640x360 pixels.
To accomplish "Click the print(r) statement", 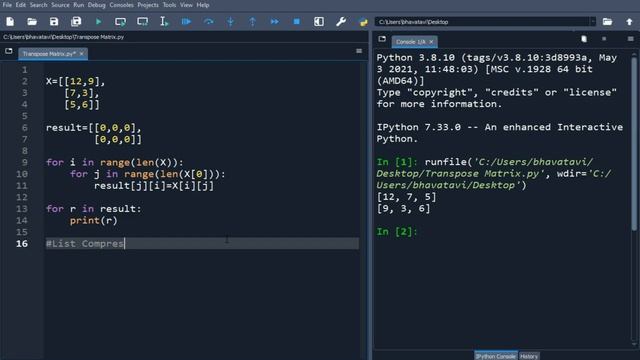I will point(93,220).
